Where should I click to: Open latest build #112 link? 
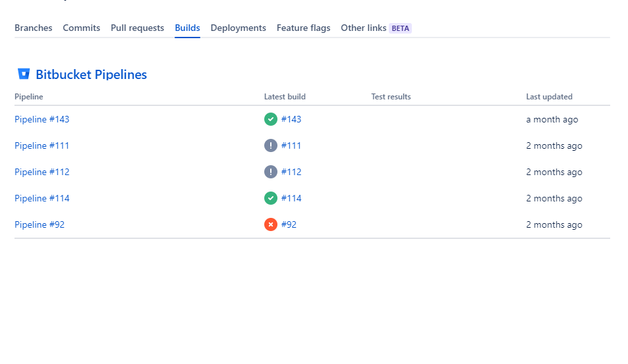tap(291, 172)
